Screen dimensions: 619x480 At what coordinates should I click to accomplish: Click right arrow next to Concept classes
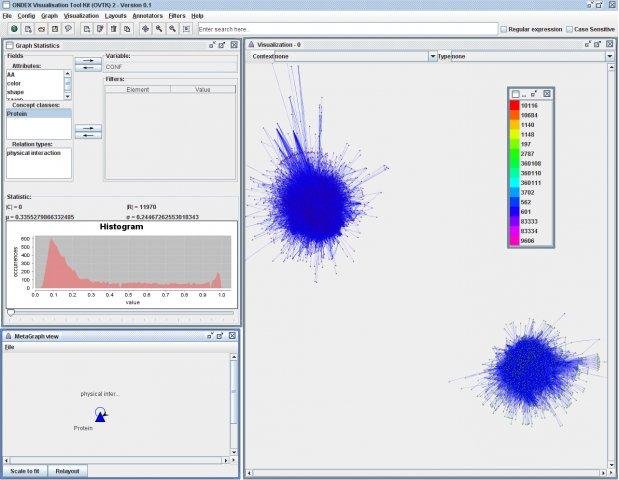click(88, 127)
